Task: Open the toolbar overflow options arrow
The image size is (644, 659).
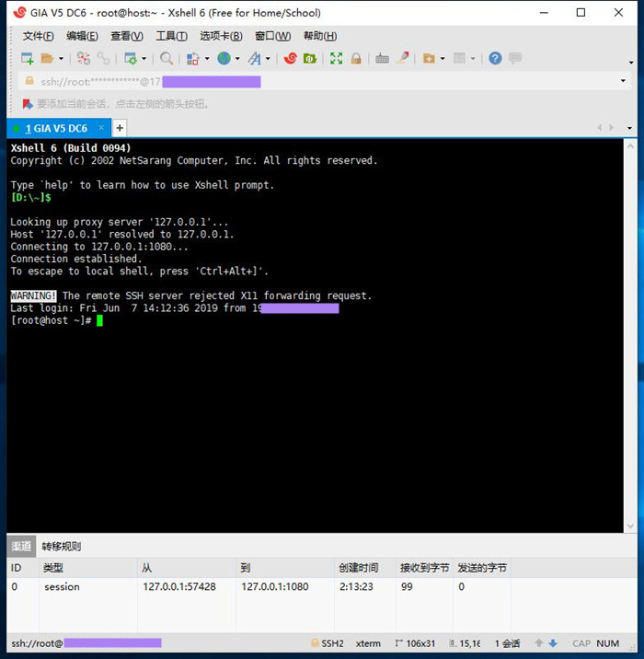Action: pos(631,63)
